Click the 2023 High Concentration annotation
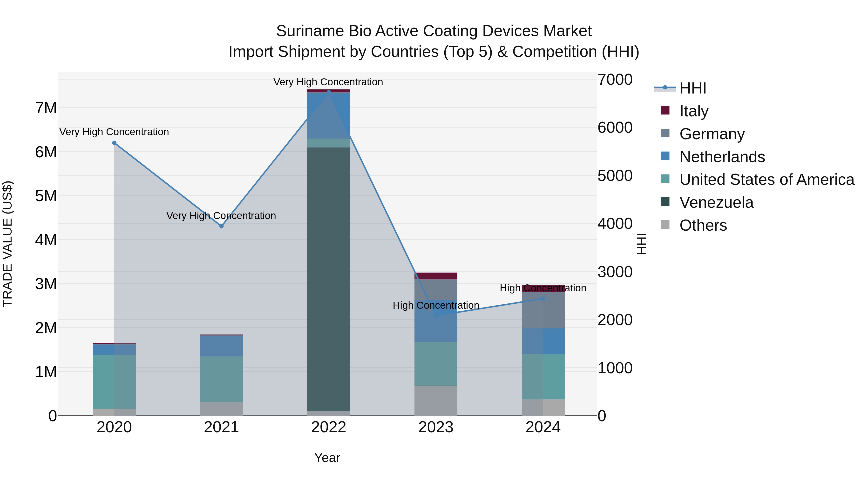 [x=436, y=306]
